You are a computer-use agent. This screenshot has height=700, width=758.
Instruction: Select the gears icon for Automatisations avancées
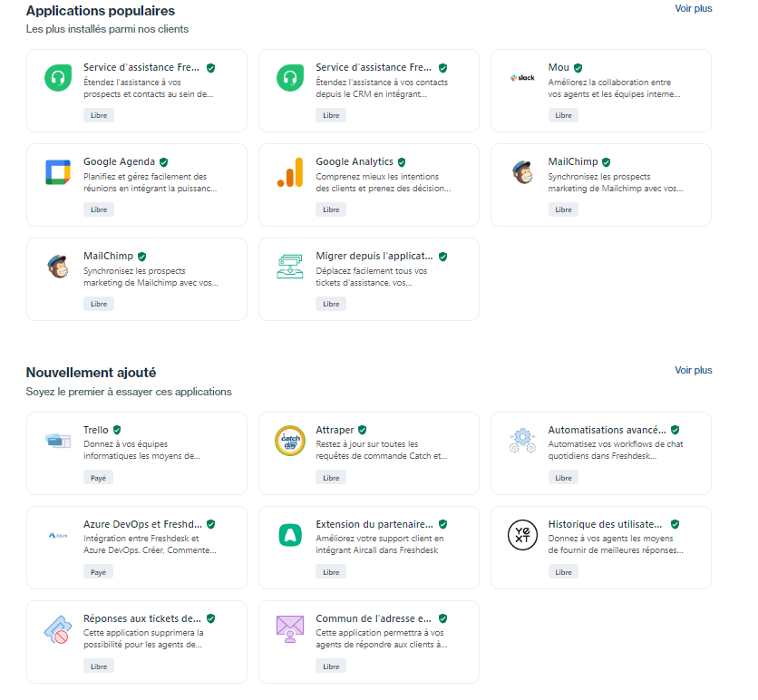[522, 441]
